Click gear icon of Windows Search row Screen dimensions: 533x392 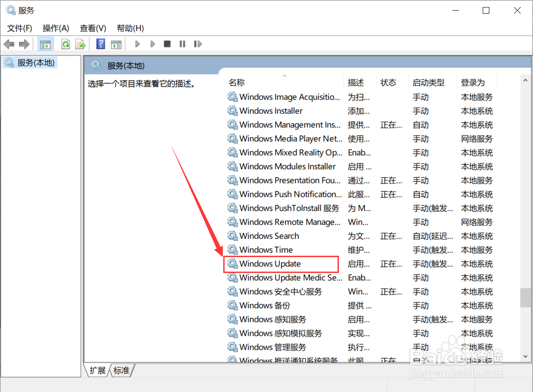pyautogui.click(x=233, y=236)
